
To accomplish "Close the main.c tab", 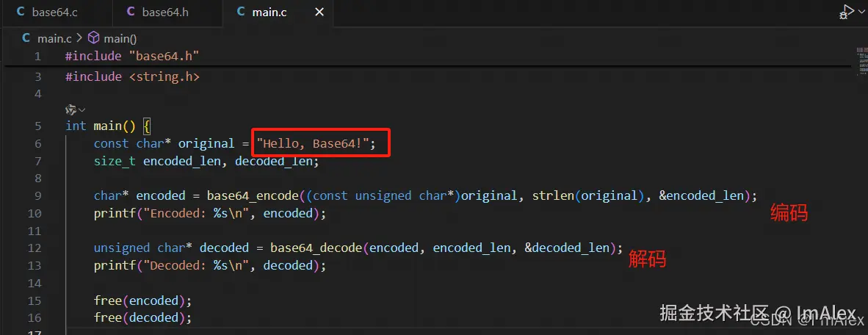I will (319, 12).
